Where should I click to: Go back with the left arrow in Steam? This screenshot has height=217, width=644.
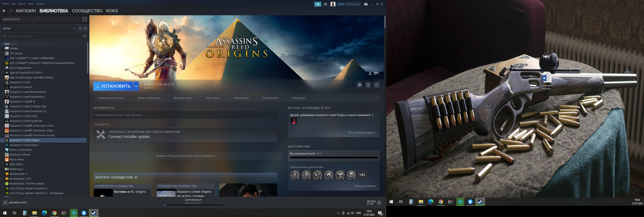pyautogui.click(x=4, y=11)
